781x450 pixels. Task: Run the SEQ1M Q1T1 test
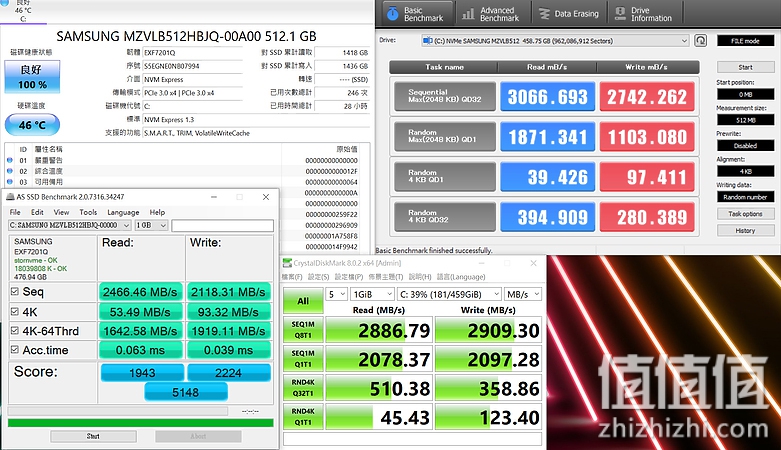(303, 358)
